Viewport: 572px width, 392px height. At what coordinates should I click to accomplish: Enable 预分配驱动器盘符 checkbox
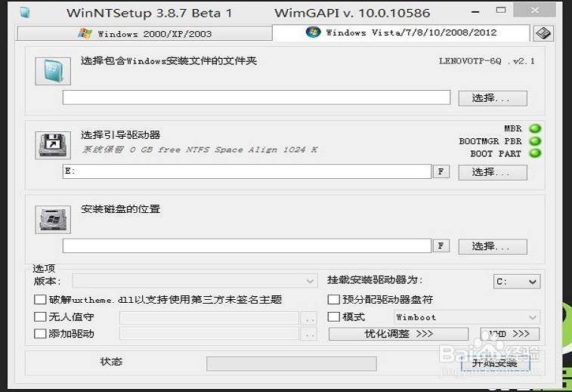pos(333,300)
